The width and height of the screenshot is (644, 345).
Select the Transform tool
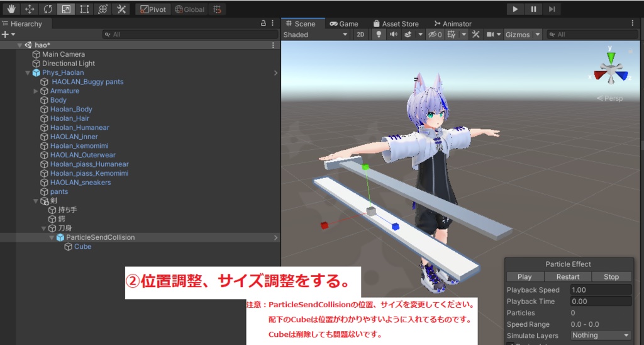click(103, 9)
